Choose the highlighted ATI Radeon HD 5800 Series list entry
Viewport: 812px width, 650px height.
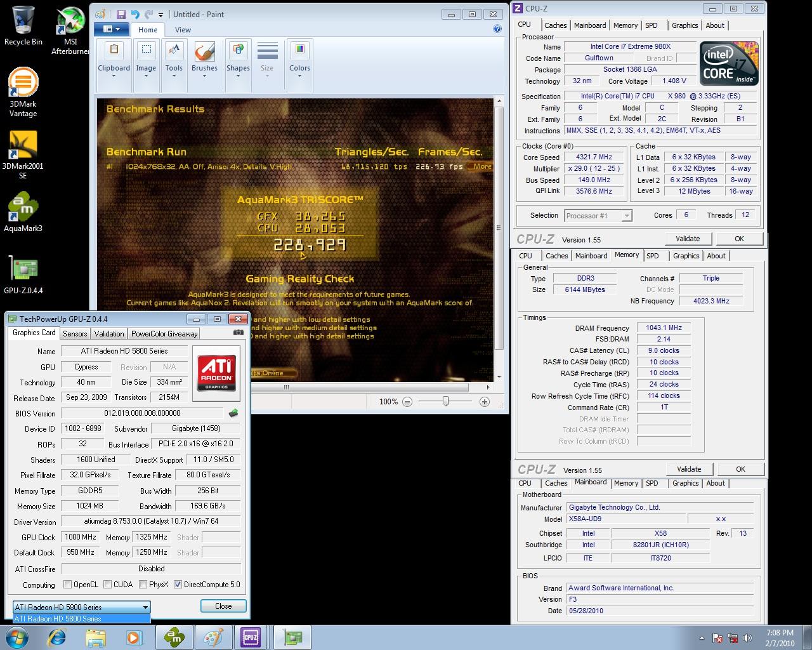[x=82, y=618]
